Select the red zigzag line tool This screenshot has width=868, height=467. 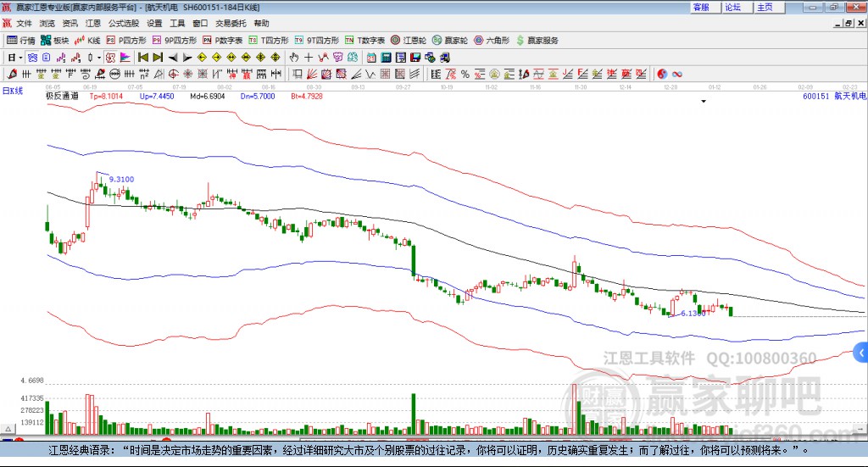tap(323, 58)
